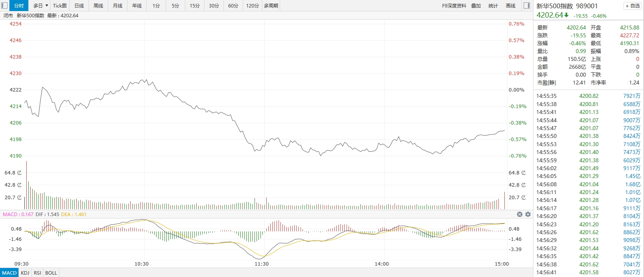This screenshot has width=644, height=277.
Task: Activate the 画线 drawing tool
Action: click(511, 6)
